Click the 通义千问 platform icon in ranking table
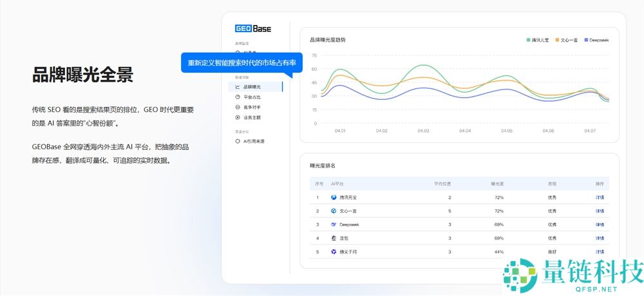 click(334, 252)
